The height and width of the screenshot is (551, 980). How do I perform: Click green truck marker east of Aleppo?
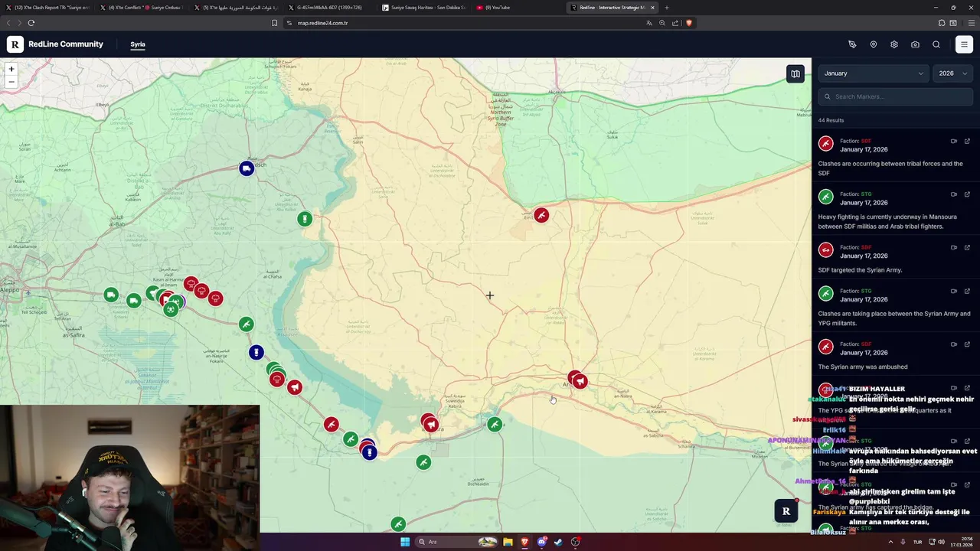coord(111,295)
